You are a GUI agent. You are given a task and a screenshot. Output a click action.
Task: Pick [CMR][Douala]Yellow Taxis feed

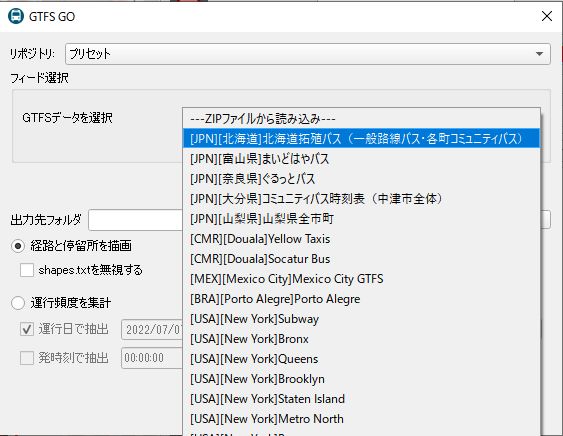click(x=361, y=238)
